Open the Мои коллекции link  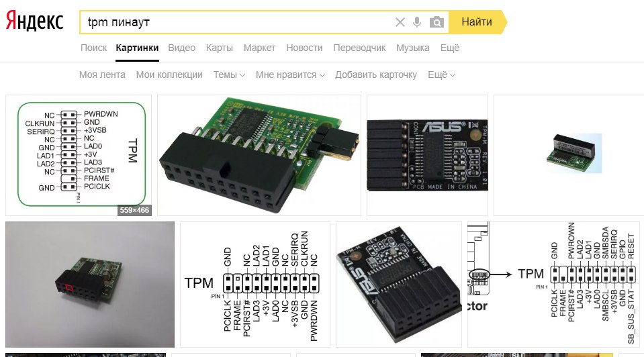click(169, 74)
